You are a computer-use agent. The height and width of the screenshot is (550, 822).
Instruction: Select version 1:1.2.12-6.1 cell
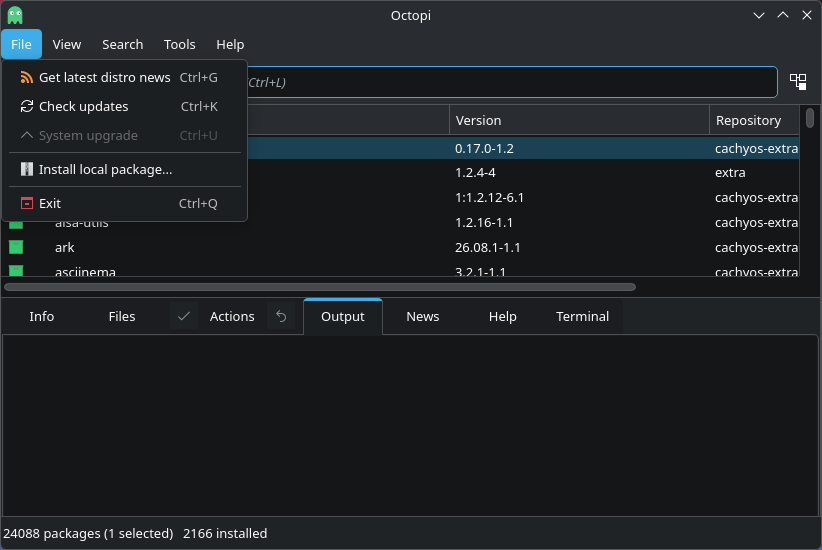click(579, 198)
